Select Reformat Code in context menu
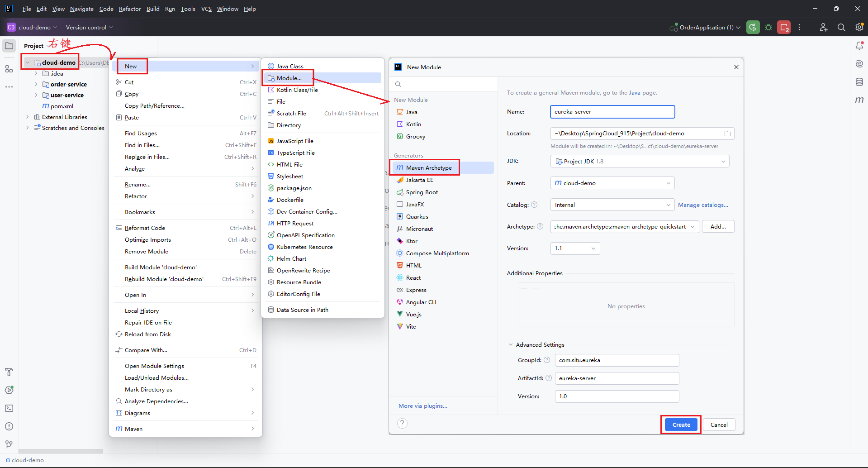 186,228
